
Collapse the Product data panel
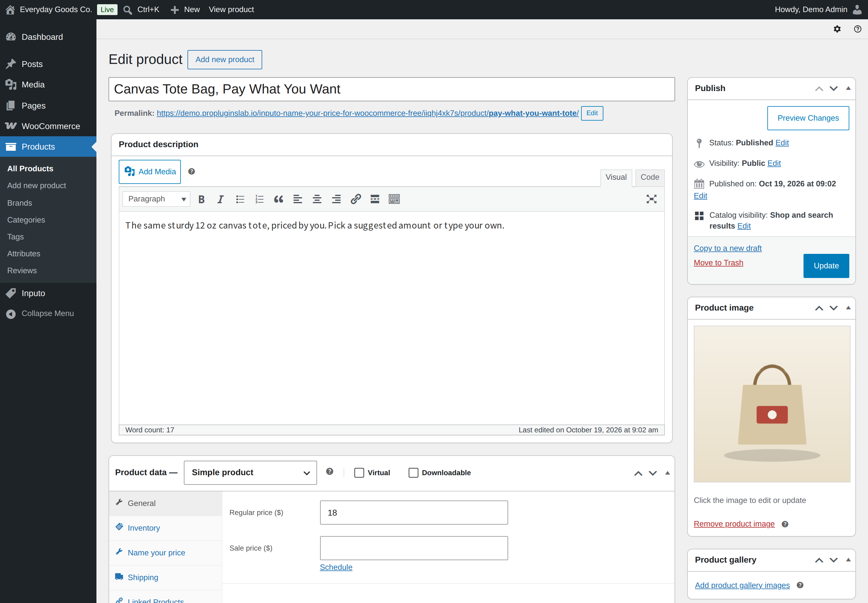pyautogui.click(x=668, y=473)
